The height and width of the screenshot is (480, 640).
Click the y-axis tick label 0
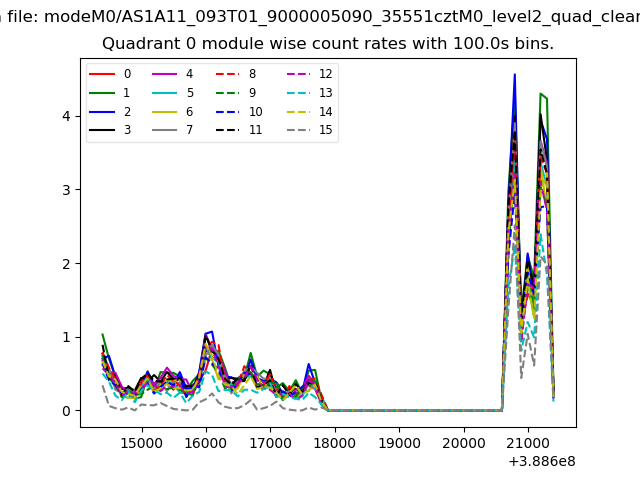tap(67, 411)
